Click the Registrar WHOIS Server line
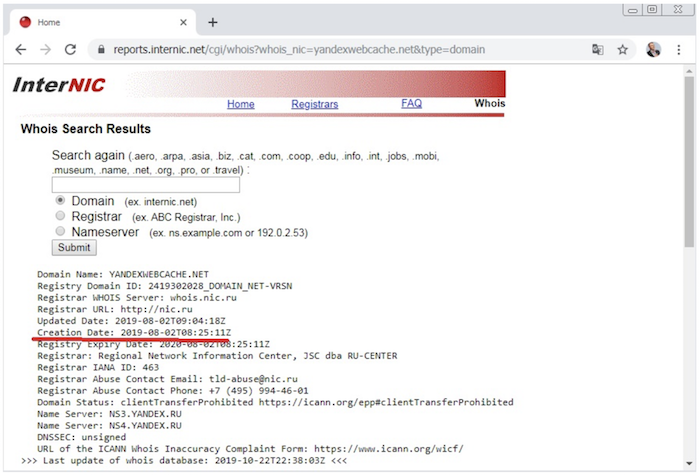The height and width of the screenshot is (475, 700). [x=137, y=297]
